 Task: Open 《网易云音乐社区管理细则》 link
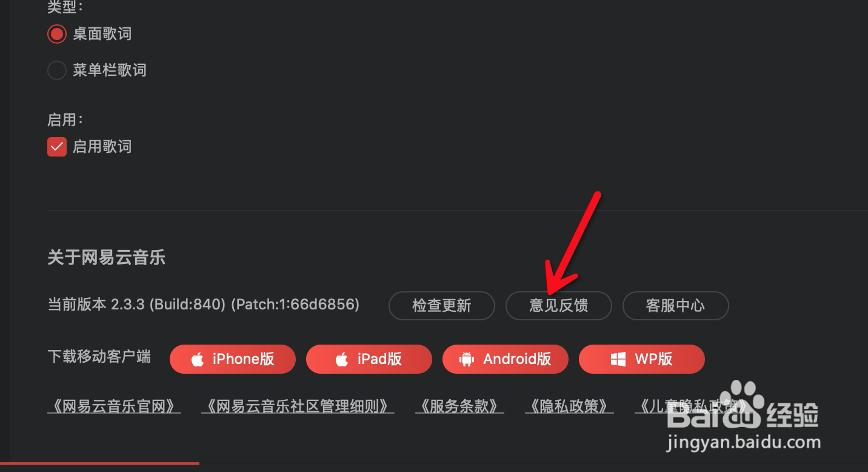tap(298, 406)
